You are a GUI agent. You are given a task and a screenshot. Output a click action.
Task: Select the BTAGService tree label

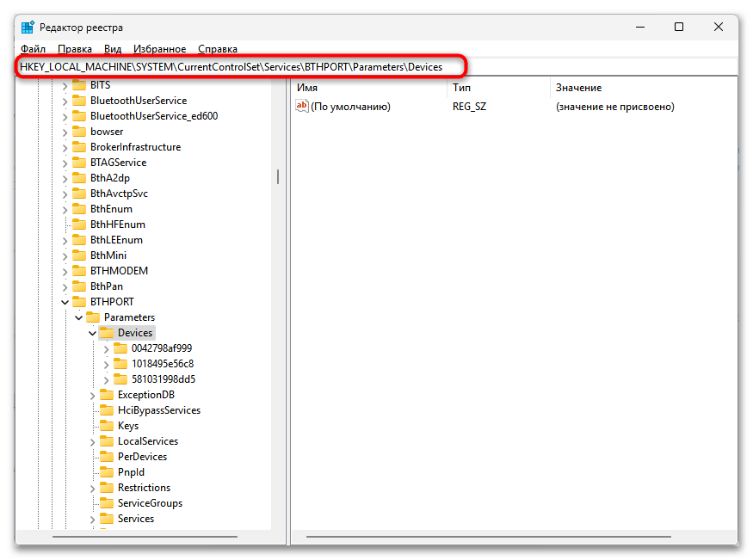pos(118,163)
